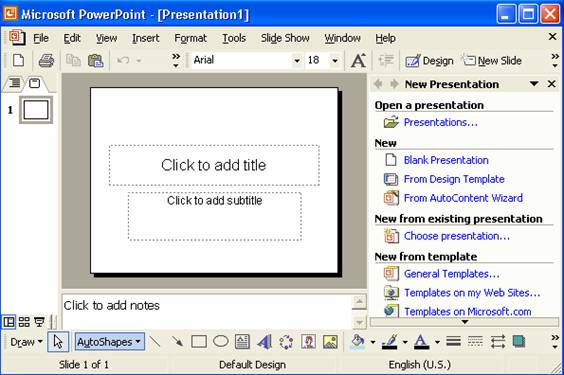Screen dimensions: 564x375
Task: Start Slide Show from view icons
Action: pos(39,322)
